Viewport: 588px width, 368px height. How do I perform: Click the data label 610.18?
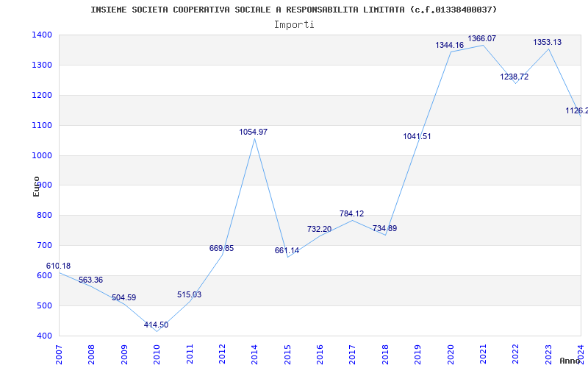[x=58, y=266]
